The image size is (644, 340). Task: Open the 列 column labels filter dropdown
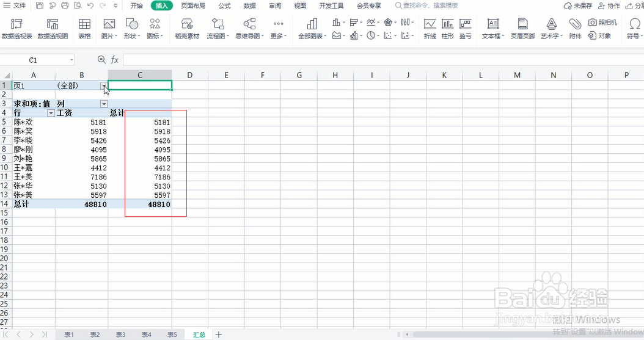pos(104,104)
